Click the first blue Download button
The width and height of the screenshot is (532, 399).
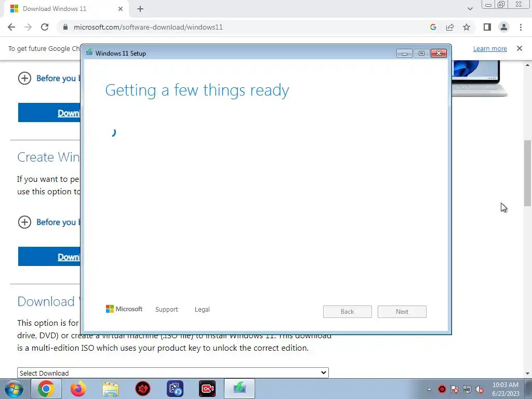[x=49, y=113]
